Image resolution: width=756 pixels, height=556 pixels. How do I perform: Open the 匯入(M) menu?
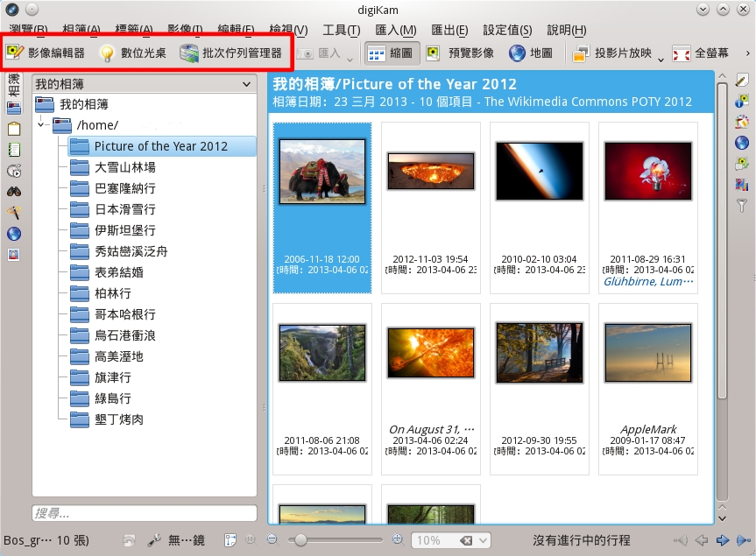tap(396, 31)
